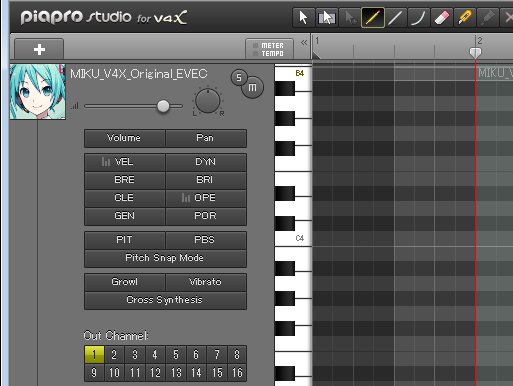
Task: Click the pan L/R knob
Action: click(x=207, y=101)
